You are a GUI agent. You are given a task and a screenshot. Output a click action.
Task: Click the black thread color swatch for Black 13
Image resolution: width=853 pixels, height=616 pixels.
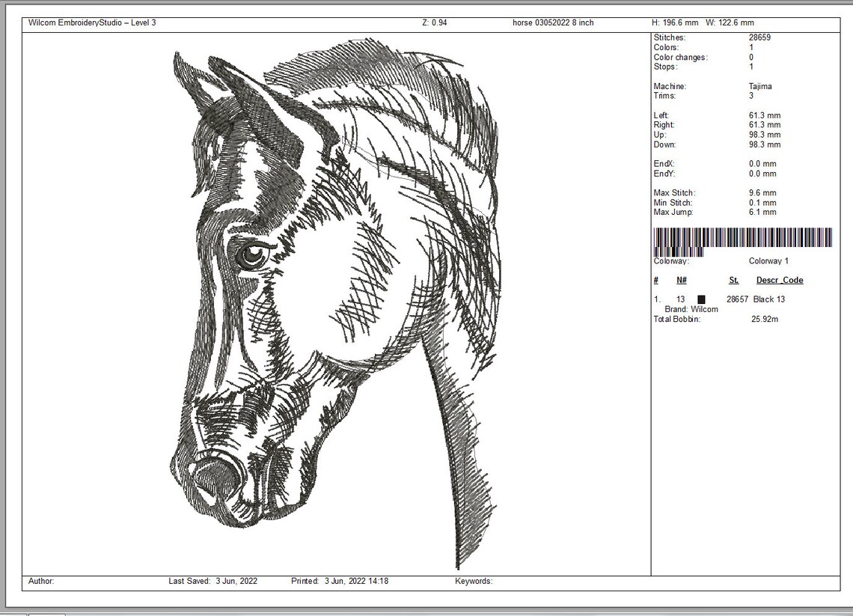click(700, 299)
